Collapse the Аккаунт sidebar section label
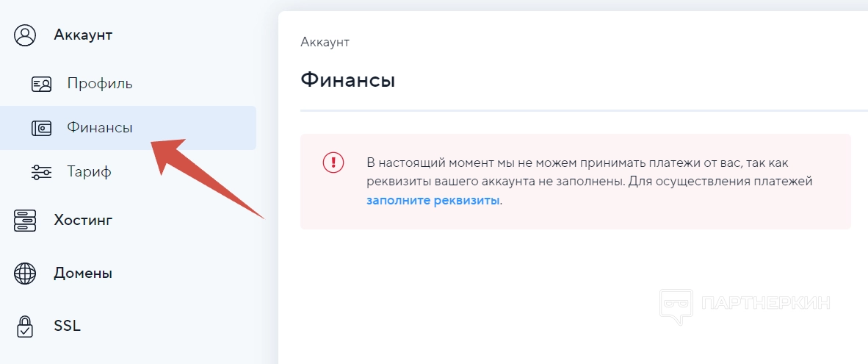The height and width of the screenshot is (364, 868). tap(83, 35)
